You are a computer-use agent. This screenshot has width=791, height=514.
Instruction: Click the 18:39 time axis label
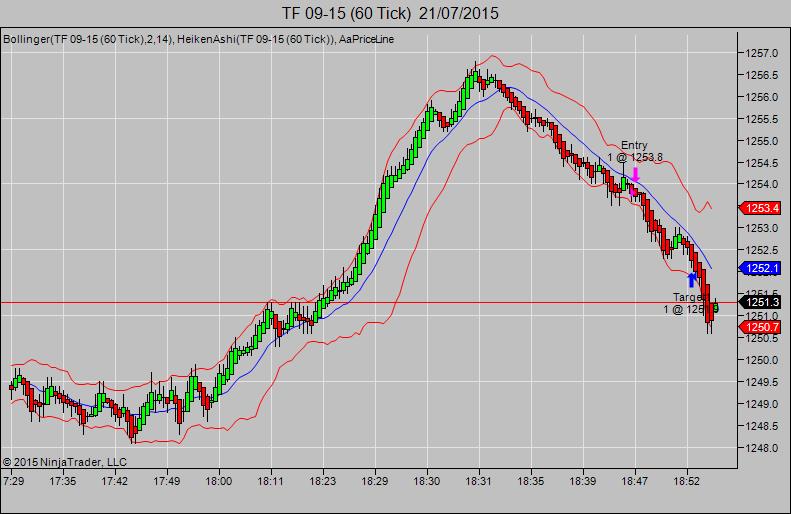point(583,481)
